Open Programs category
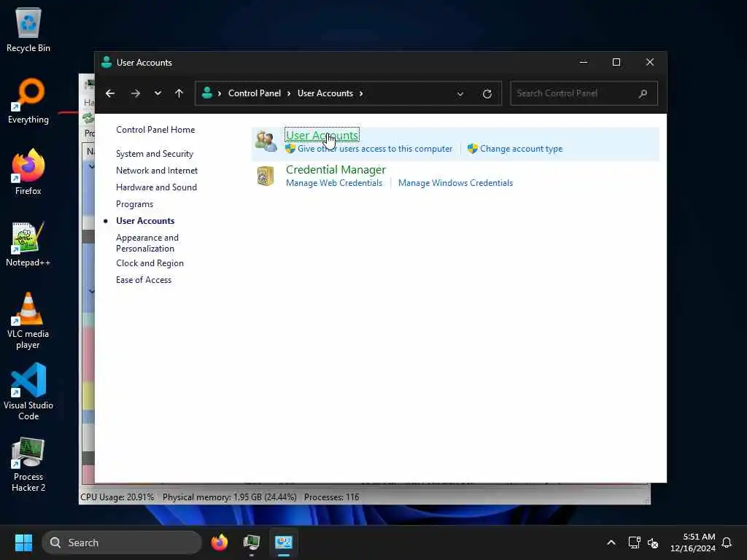Image resolution: width=747 pixels, height=560 pixels. click(x=134, y=204)
